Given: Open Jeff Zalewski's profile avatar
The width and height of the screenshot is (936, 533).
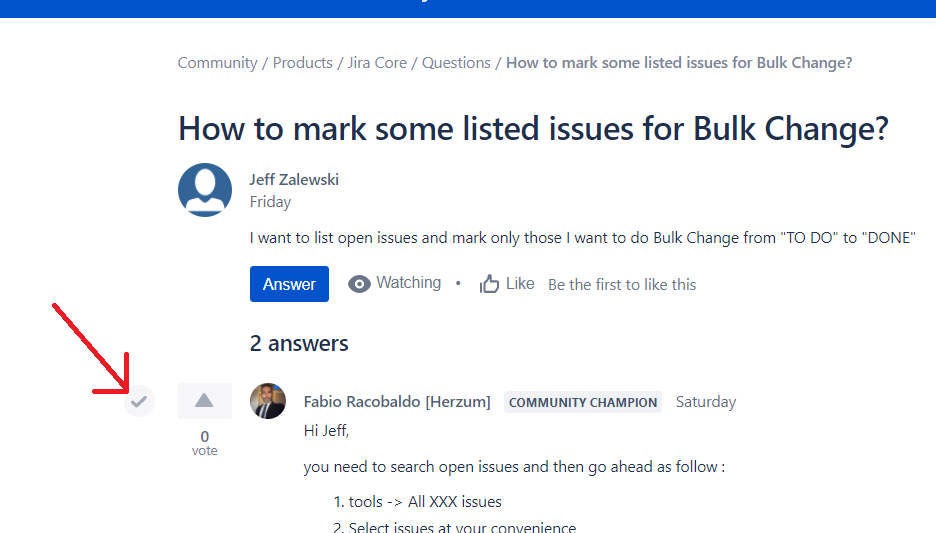Looking at the screenshot, I should coord(205,190).
